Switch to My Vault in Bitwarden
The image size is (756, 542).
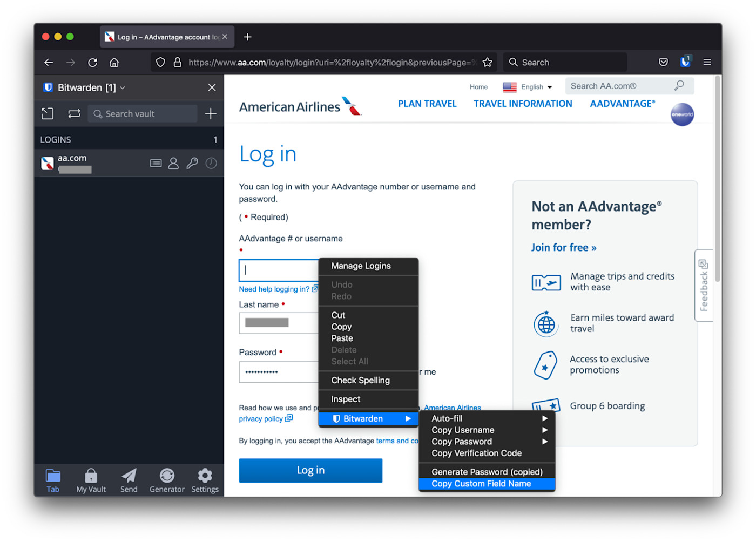[x=91, y=479]
